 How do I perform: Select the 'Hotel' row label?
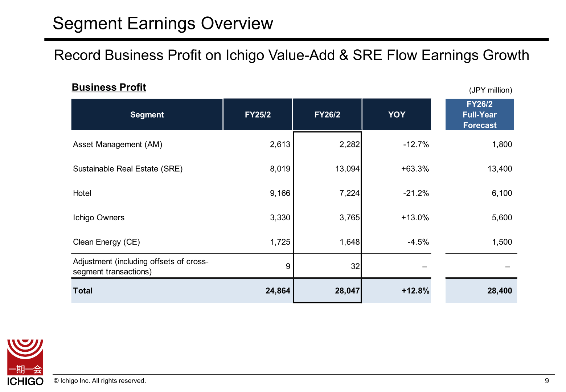82,193
